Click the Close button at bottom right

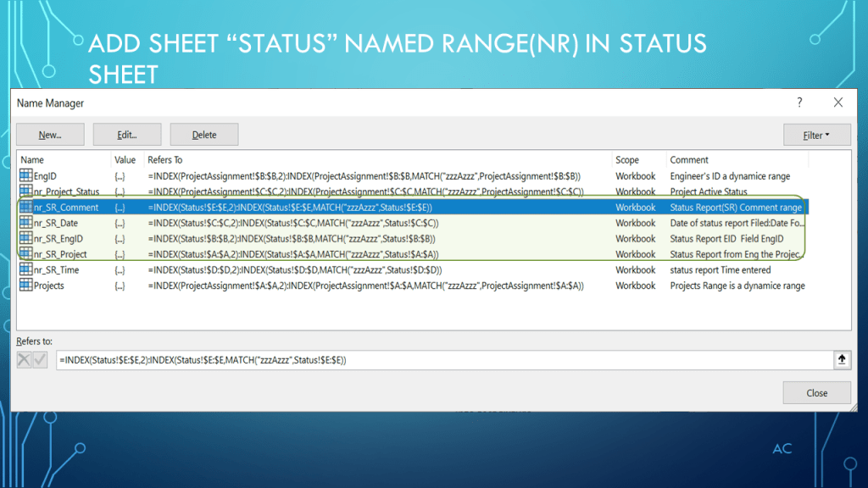click(x=816, y=393)
